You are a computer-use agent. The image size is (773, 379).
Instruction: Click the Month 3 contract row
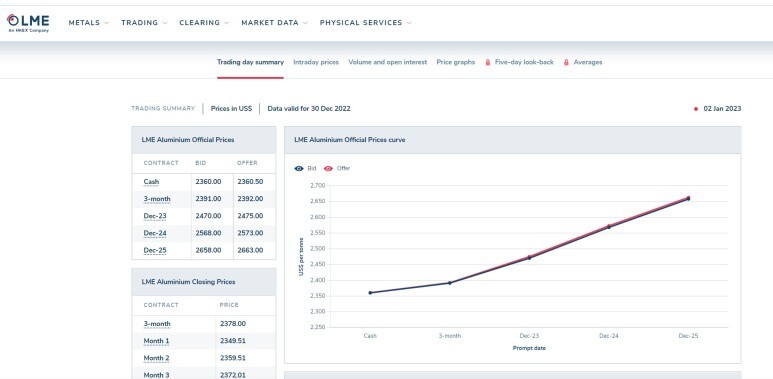[204, 375]
